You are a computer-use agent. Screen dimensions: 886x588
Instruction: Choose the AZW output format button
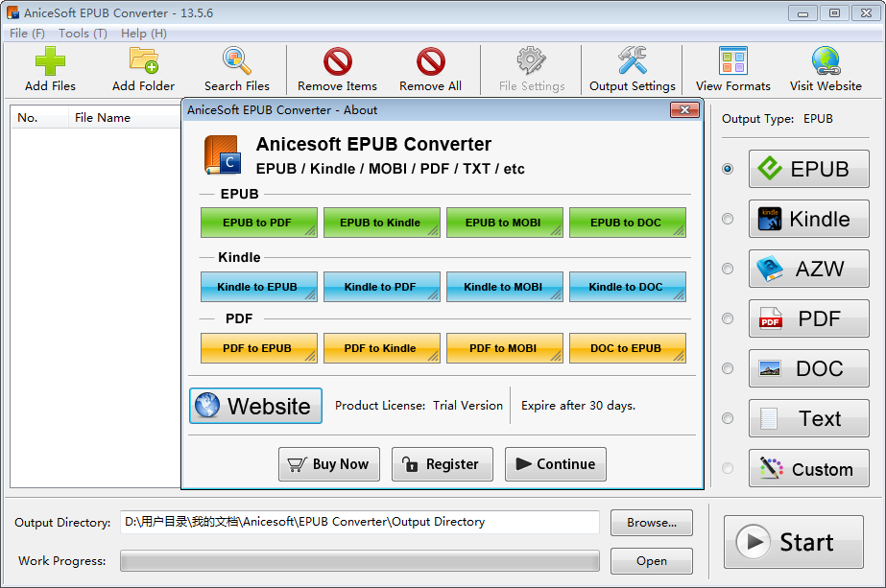tap(808, 269)
